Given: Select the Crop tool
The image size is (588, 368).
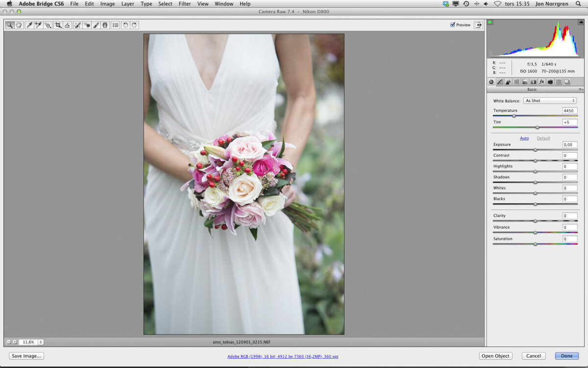Looking at the screenshot, I should pyautogui.click(x=58, y=25).
